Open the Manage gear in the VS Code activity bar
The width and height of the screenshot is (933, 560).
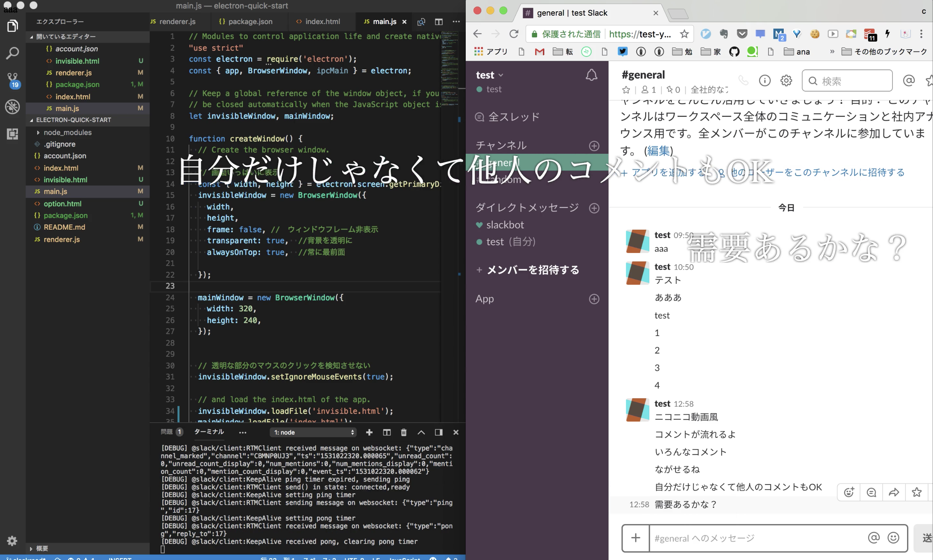pos(12,541)
